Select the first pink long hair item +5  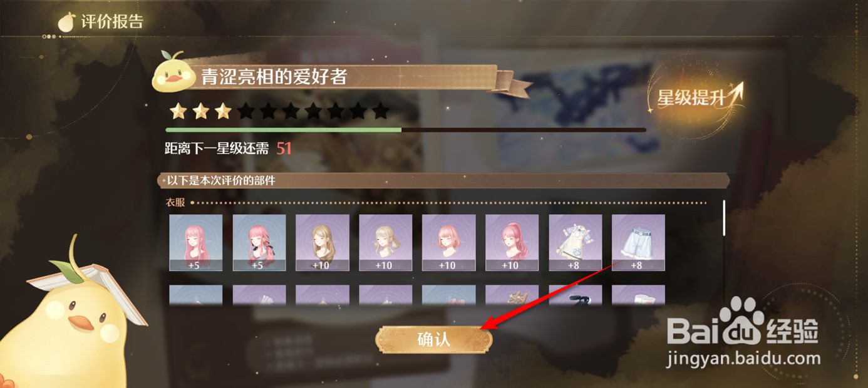pyautogui.click(x=196, y=243)
